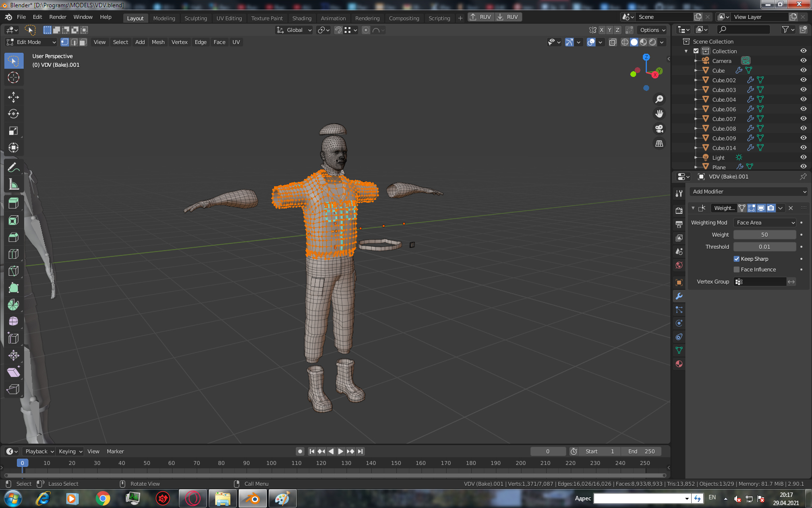Screen dimensions: 812x508
Task: Open the Mesh menu
Action: click(x=158, y=42)
